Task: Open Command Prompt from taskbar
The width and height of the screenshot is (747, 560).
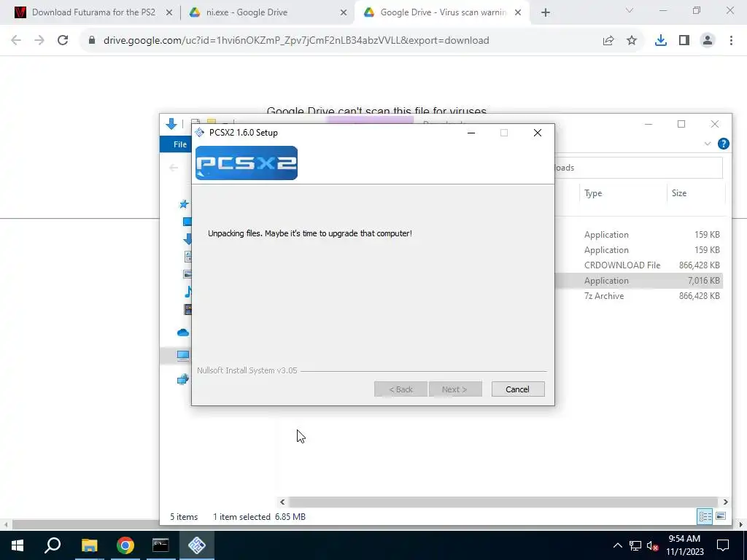Action: (x=160, y=545)
